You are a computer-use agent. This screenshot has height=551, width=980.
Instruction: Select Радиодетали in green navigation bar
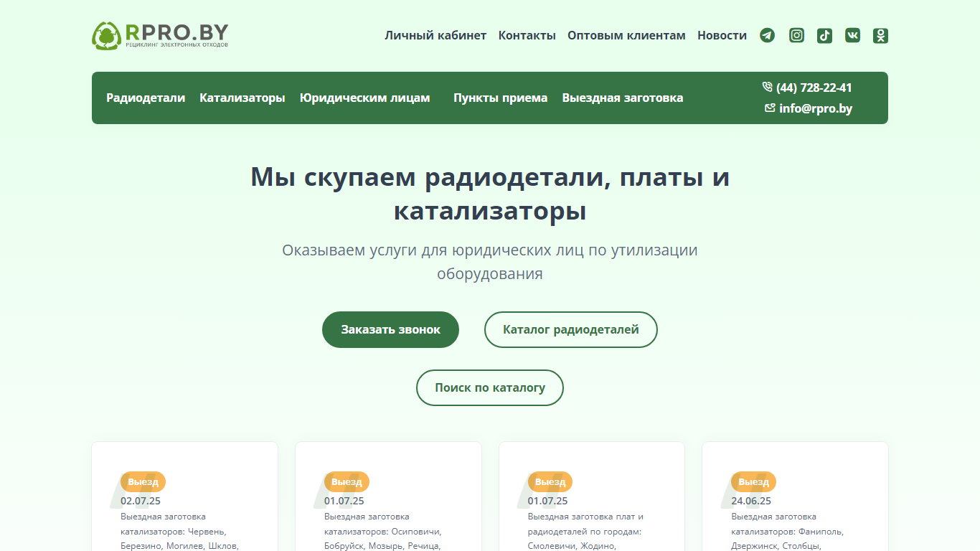[x=146, y=98]
